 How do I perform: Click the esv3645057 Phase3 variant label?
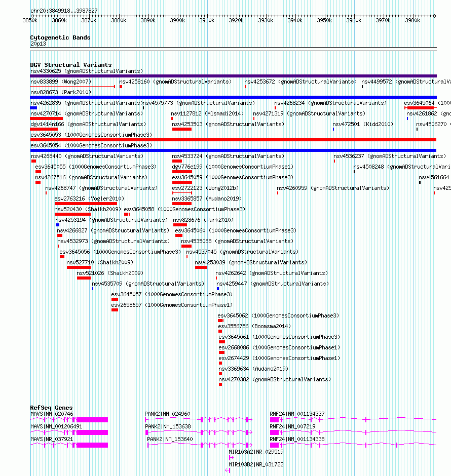pos(172,294)
